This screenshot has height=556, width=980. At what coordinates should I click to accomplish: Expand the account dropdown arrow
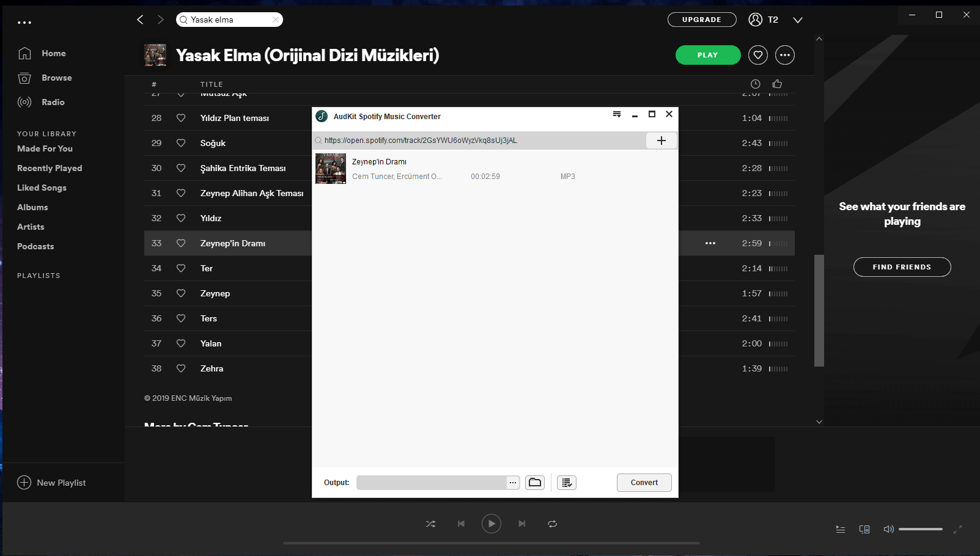[x=798, y=20]
